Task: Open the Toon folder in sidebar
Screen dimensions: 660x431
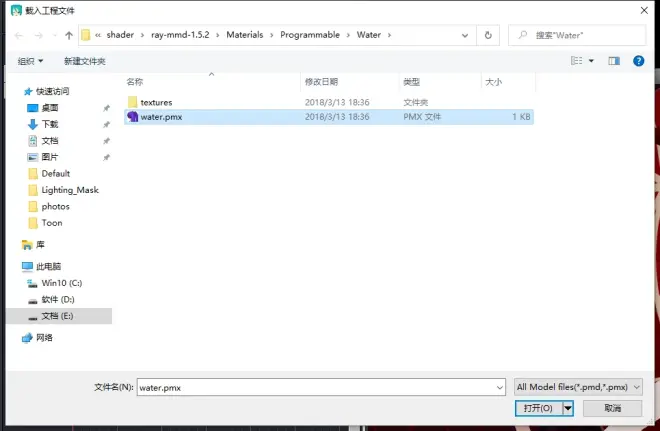Action: tap(52, 223)
